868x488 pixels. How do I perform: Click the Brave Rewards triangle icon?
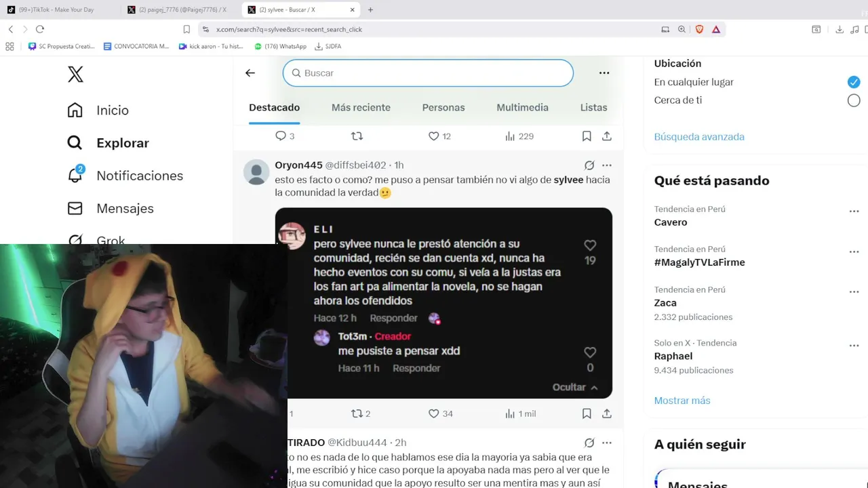coord(716,29)
